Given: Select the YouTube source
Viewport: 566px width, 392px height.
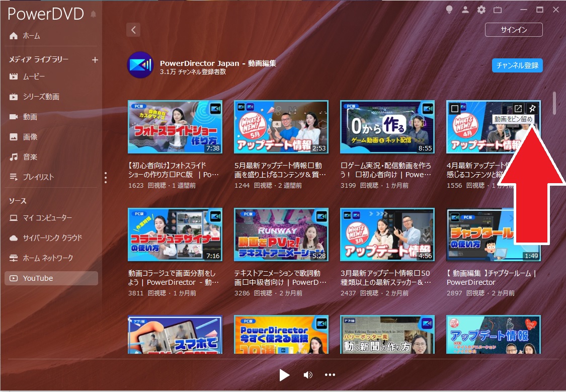Looking at the screenshot, I should click(x=51, y=278).
